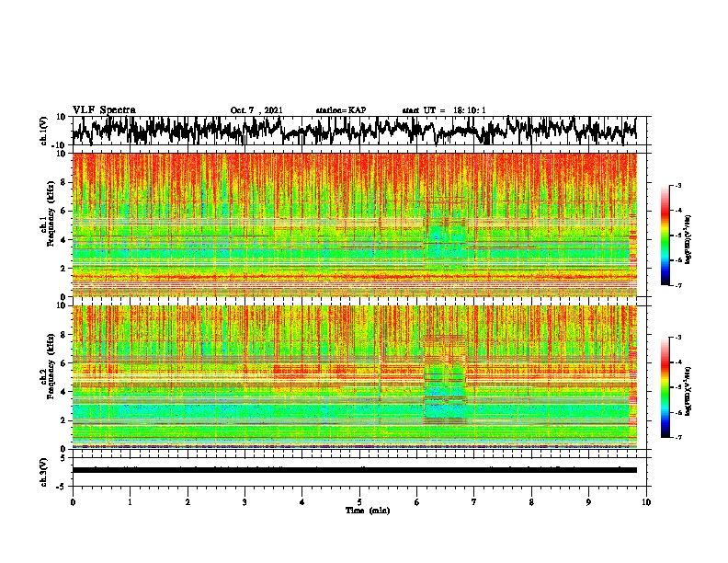Click the ch.1 colorbar log(PSD) unit label
Screen dimensions: 728x563
pos(688,240)
